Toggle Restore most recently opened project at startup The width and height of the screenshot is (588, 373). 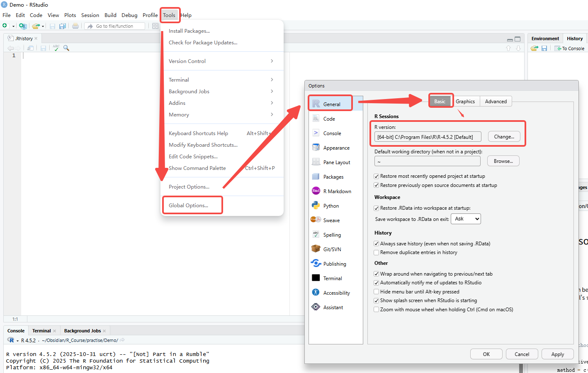pyautogui.click(x=377, y=176)
